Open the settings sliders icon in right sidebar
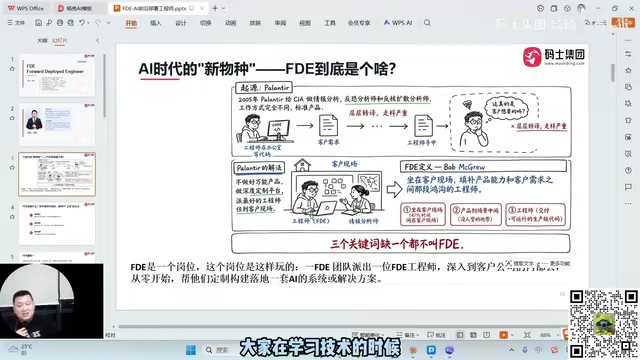This screenshot has width=640, height=360. point(628,54)
